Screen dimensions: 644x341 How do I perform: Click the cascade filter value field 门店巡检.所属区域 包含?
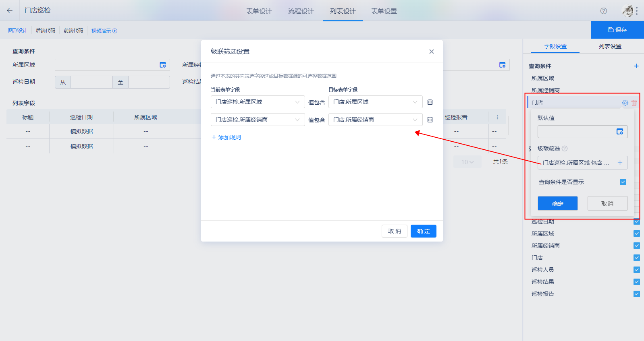583,163
